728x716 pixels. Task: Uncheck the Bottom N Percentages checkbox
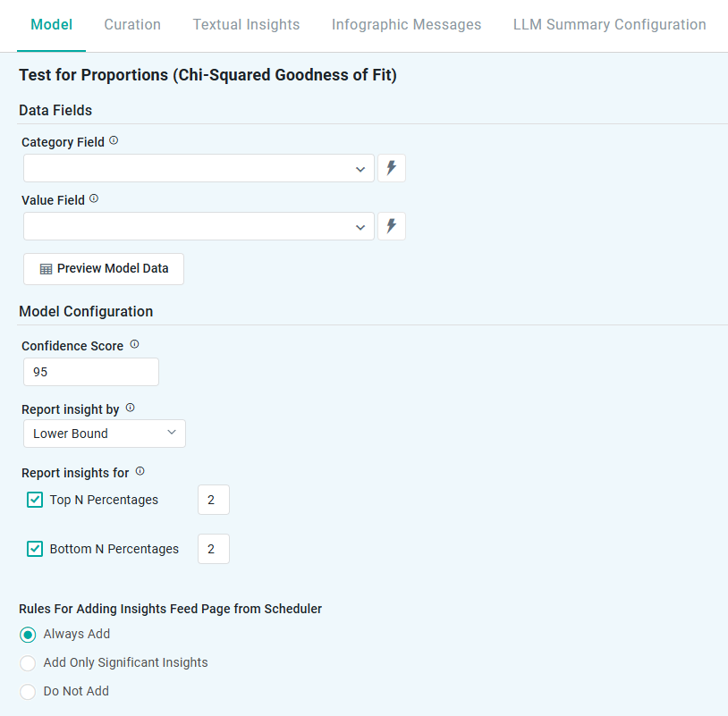tap(35, 549)
